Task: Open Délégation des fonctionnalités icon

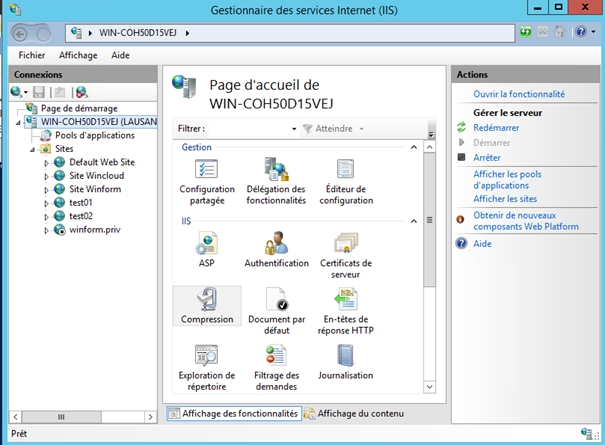Action: click(x=276, y=171)
